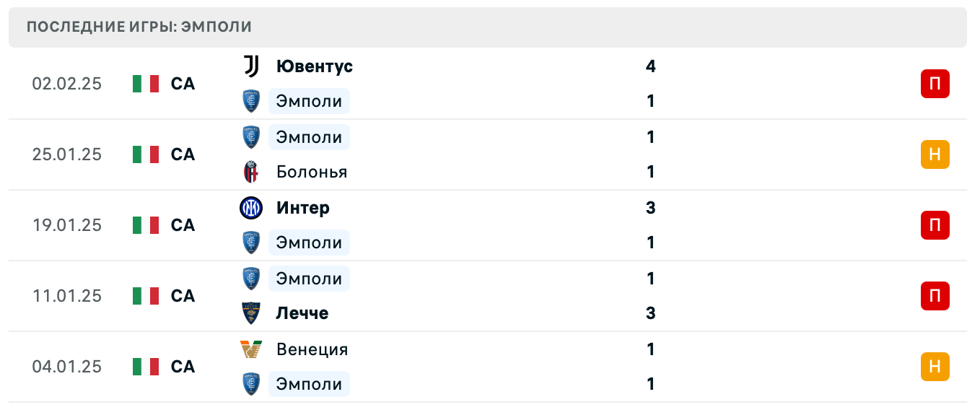The height and width of the screenshot is (410, 980).
Task: Go to the Венеция team page
Action: pos(312,349)
